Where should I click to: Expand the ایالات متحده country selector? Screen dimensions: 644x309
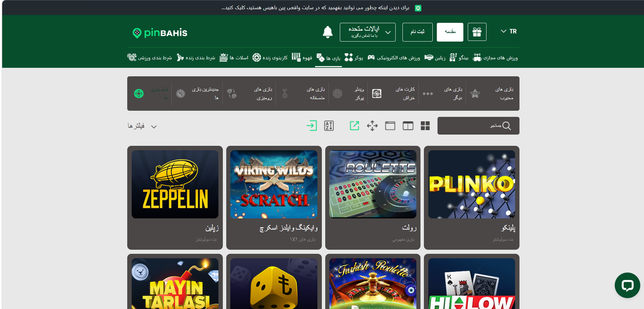tap(367, 32)
